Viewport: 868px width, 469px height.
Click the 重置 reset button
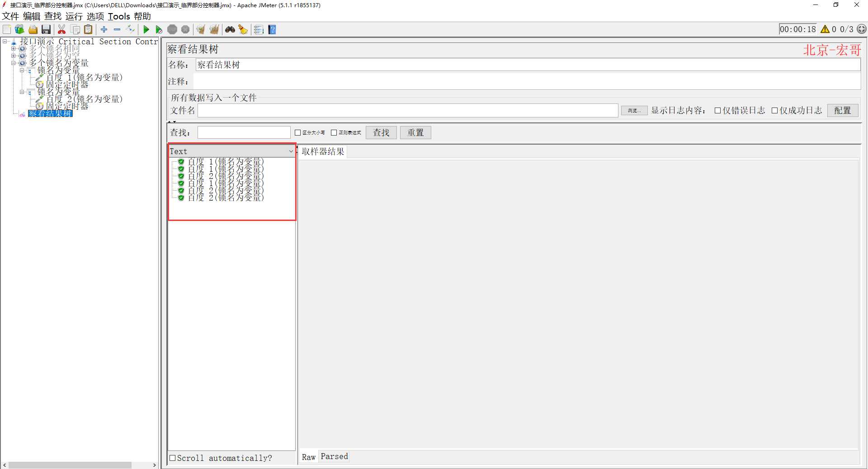point(415,132)
